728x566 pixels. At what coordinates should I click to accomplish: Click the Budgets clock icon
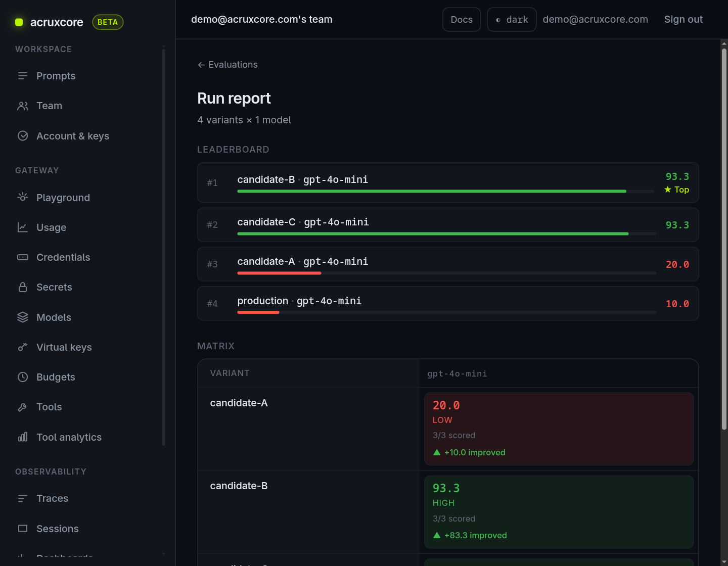point(23,377)
